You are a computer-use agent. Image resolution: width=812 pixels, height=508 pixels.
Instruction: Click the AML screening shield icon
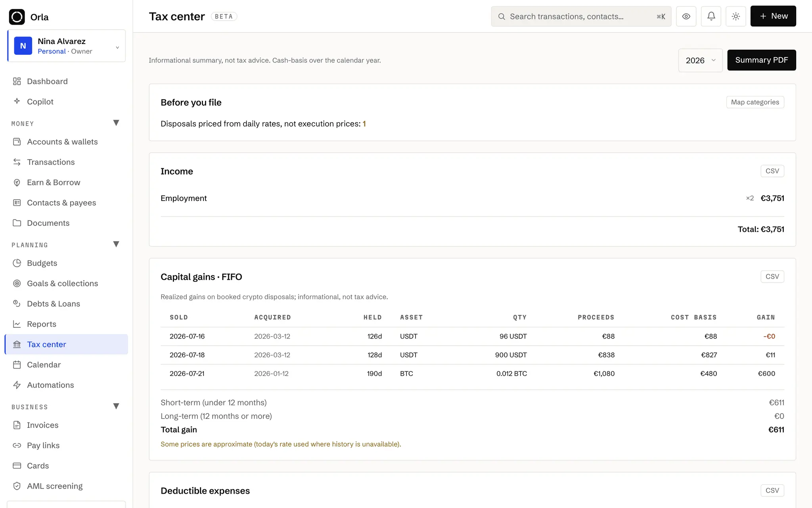pyautogui.click(x=17, y=486)
